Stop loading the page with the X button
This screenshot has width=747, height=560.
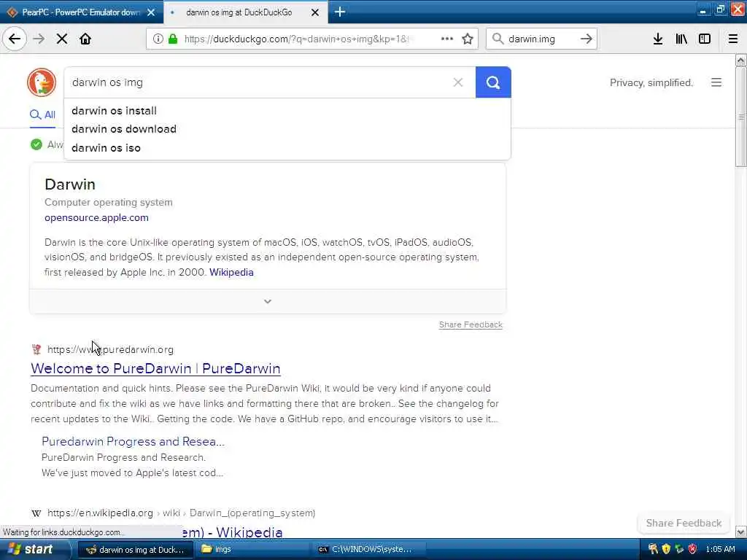click(62, 39)
